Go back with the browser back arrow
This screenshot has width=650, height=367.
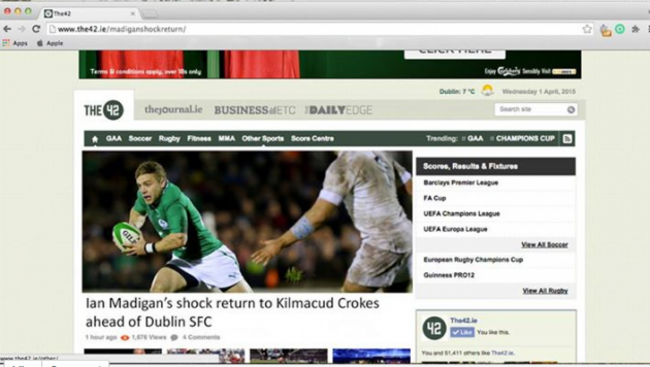(x=7, y=29)
